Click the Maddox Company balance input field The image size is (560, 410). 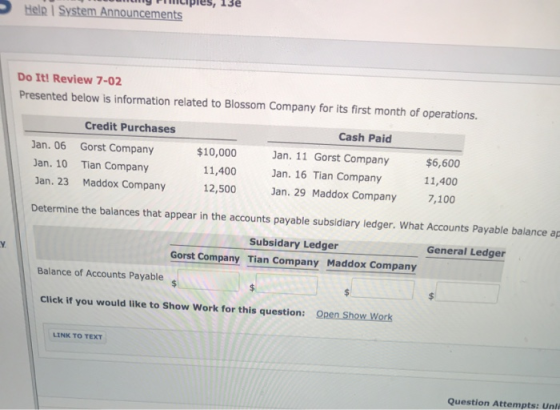[382, 290]
